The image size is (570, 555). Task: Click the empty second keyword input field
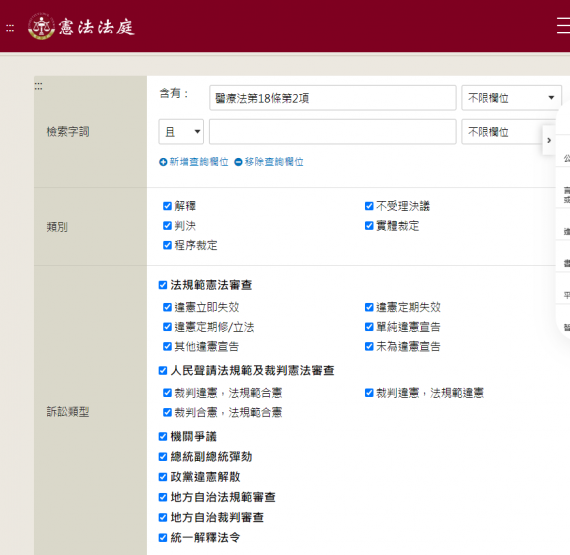tap(333, 132)
